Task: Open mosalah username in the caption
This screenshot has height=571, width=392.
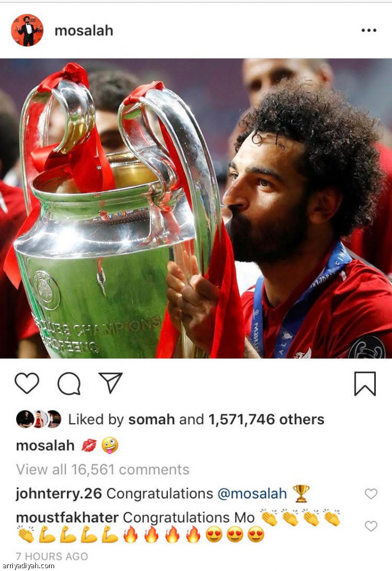Action: point(45,446)
